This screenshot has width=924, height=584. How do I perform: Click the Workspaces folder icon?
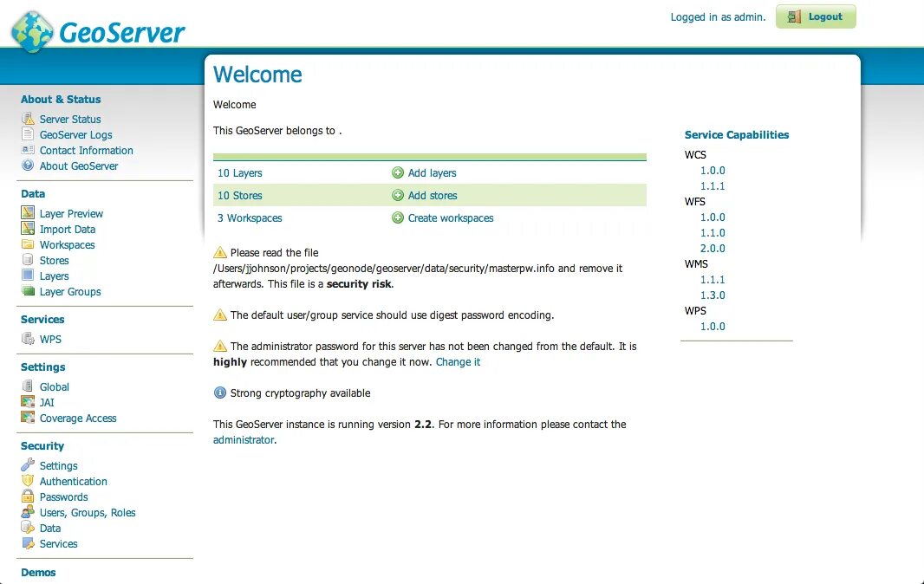tap(28, 244)
